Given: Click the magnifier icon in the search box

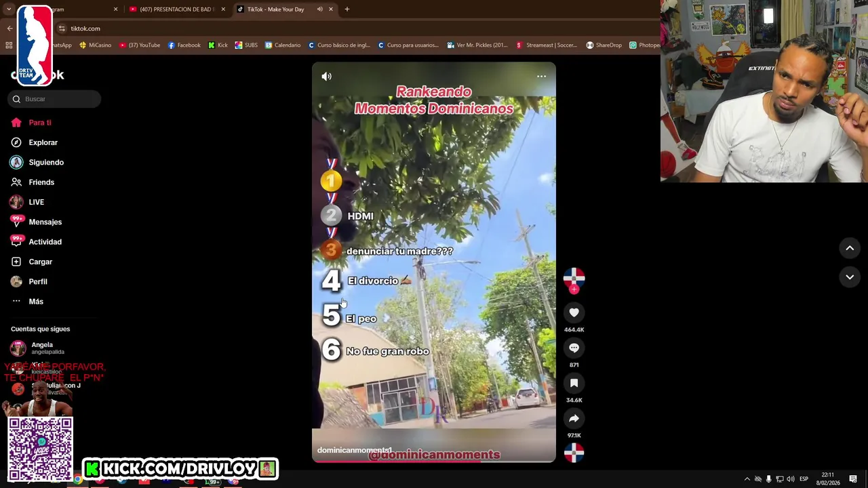Looking at the screenshot, I should click(x=16, y=99).
